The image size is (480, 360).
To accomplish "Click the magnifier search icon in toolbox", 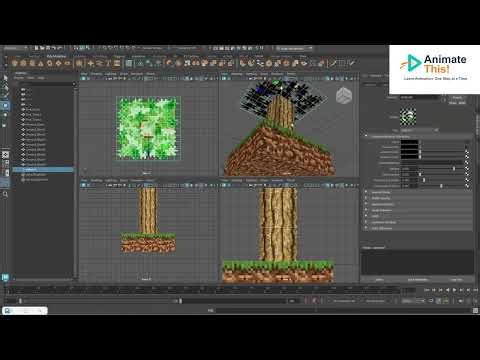I will [x=5, y=194].
